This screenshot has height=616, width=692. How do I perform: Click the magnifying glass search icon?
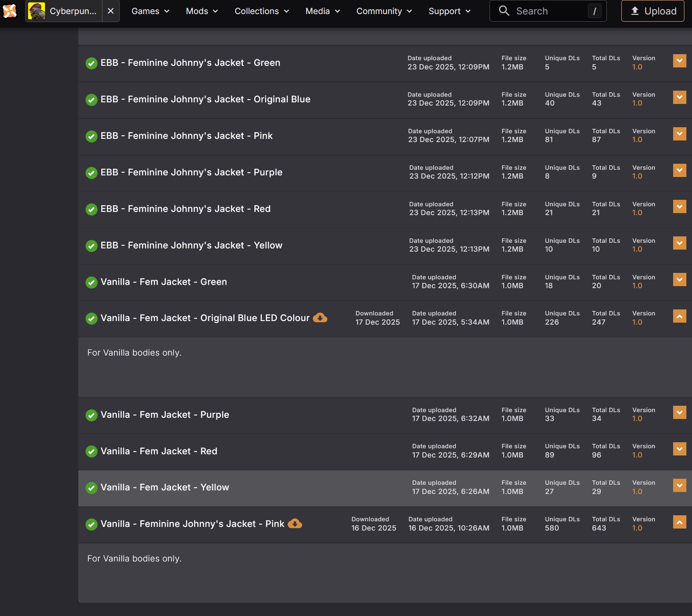[504, 11]
